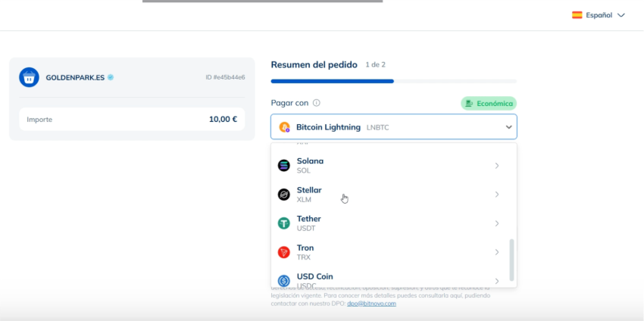The height and width of the screenshot is (321, 644).
Task: Click the order progress bar
Action: 393,81
